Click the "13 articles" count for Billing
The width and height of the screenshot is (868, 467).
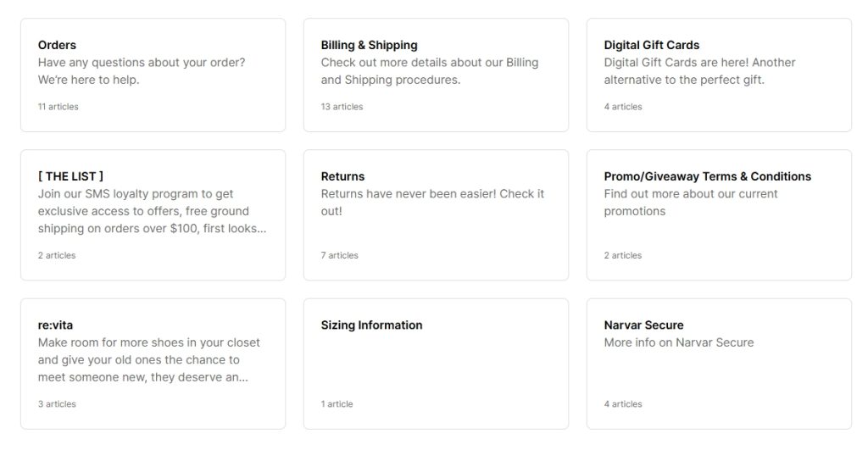(x=342, y=107)
